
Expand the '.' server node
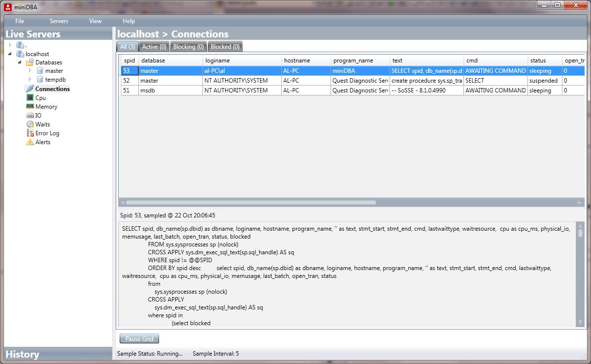click(x=10, y=45)
